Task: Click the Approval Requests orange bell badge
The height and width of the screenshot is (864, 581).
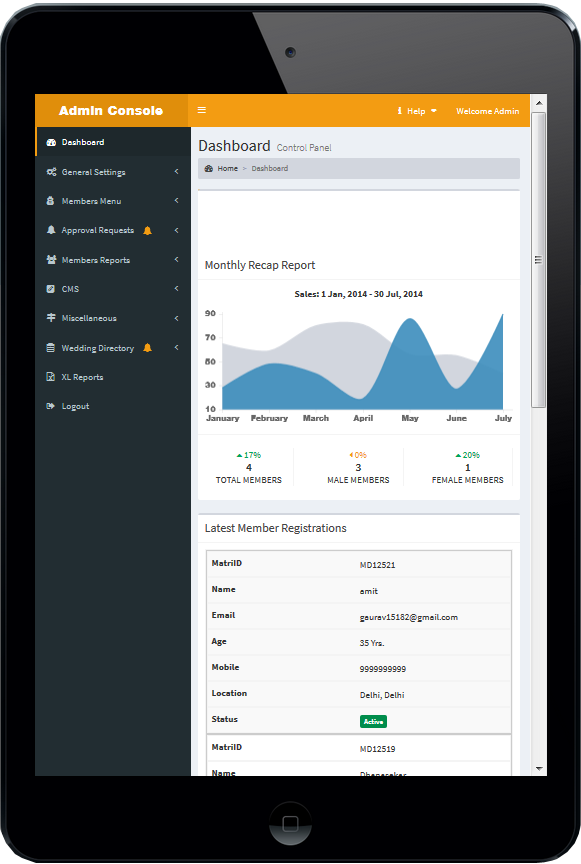Action: [x=147, y=230]
